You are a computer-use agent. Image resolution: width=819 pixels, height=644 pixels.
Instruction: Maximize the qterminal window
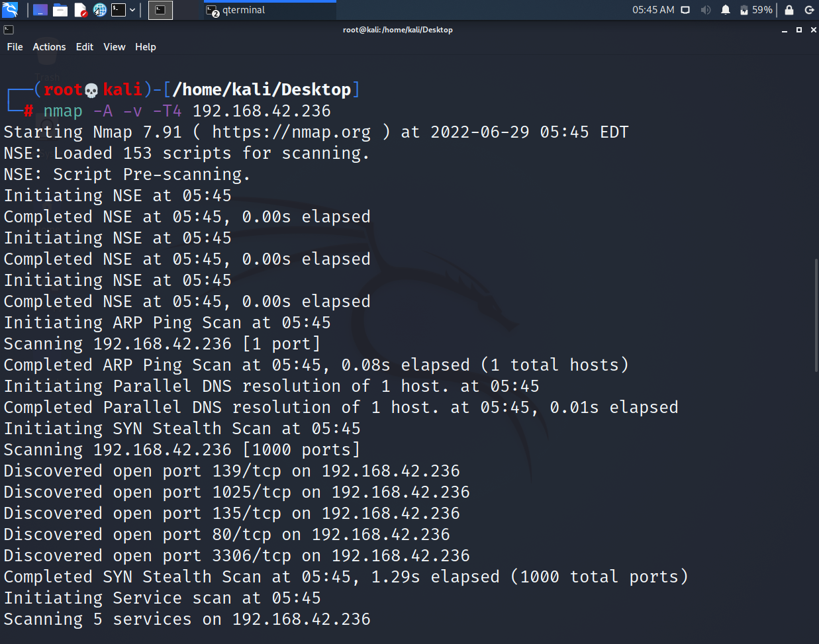[x=799, y=30]
